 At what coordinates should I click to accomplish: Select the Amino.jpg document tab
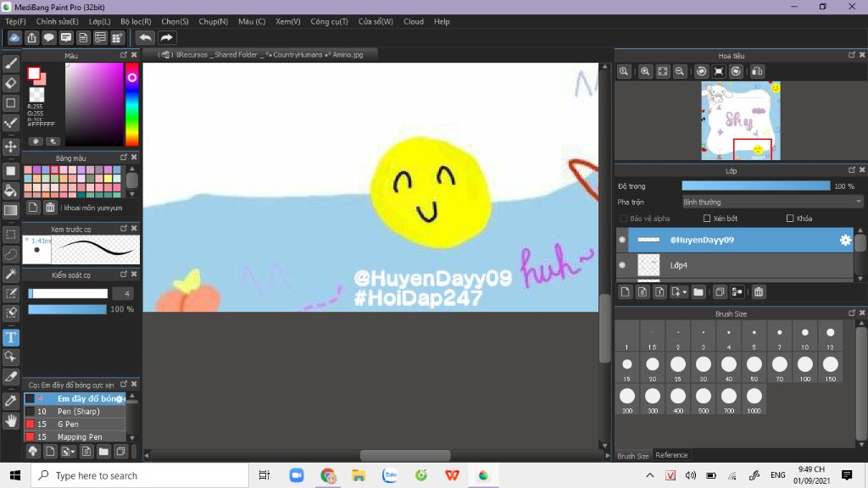click(x=260, y=55)
